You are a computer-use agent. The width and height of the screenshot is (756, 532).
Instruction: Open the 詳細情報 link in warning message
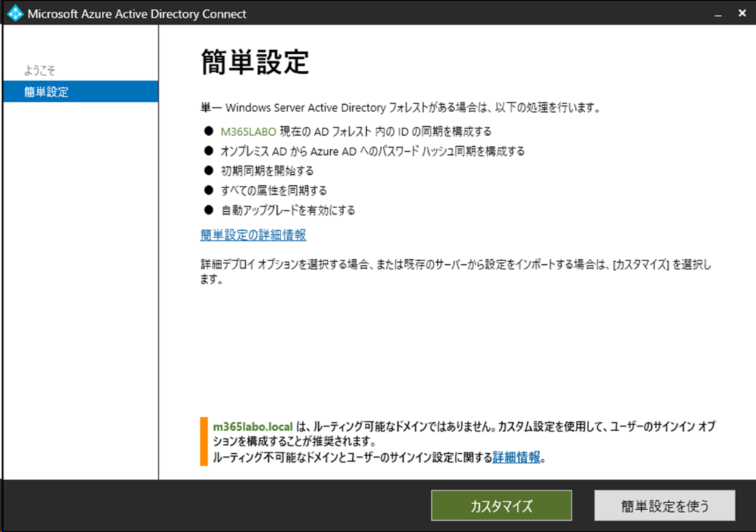pos(516,457)
